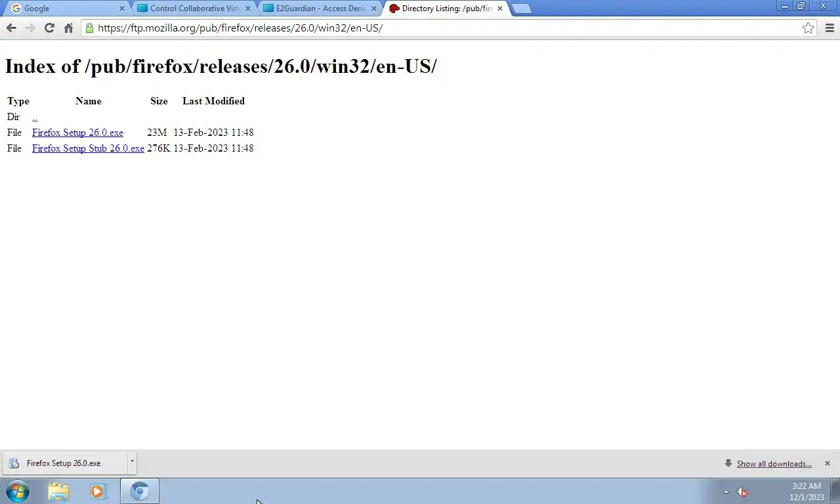Viewport: 840px width, 504px height.
Task: Click the page heading Index of /pub/firefox
Action: click(x=221, y=66)
